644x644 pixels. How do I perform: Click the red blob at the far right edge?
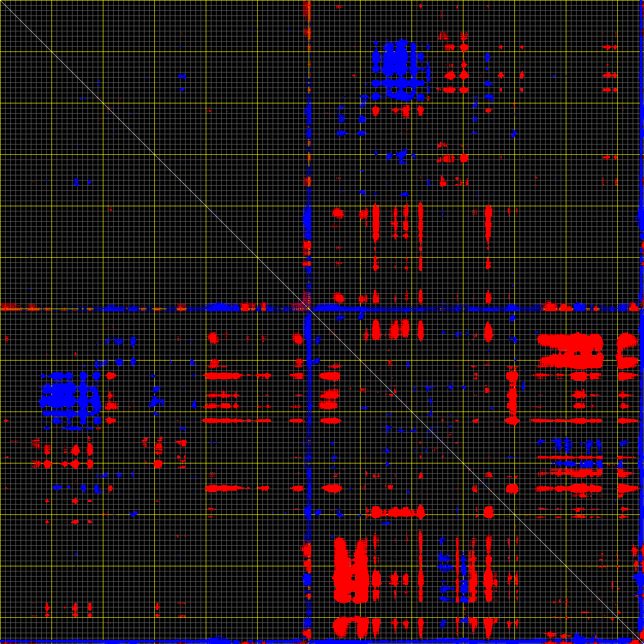click(x=627, y=351)
